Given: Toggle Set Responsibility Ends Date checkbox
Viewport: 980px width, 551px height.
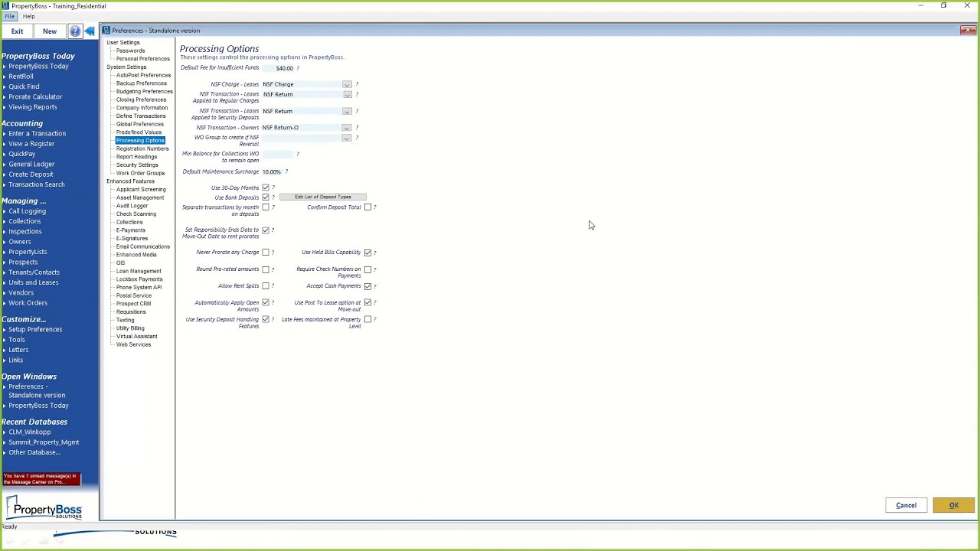Looking at the screenshot, I should [x=266, y=230].
